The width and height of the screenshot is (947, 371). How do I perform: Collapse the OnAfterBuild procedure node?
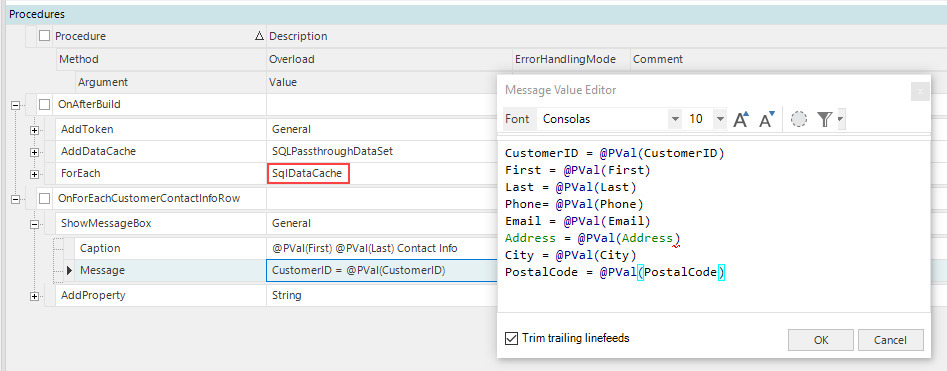(15, 105)
